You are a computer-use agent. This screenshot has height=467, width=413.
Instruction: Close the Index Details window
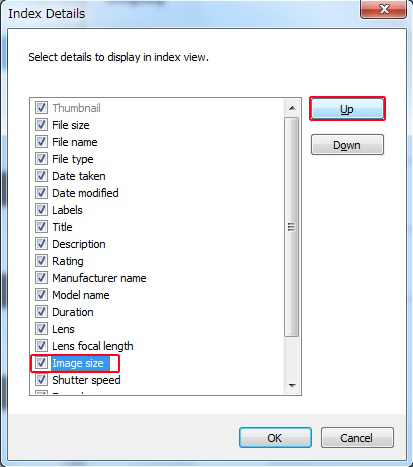384,9
